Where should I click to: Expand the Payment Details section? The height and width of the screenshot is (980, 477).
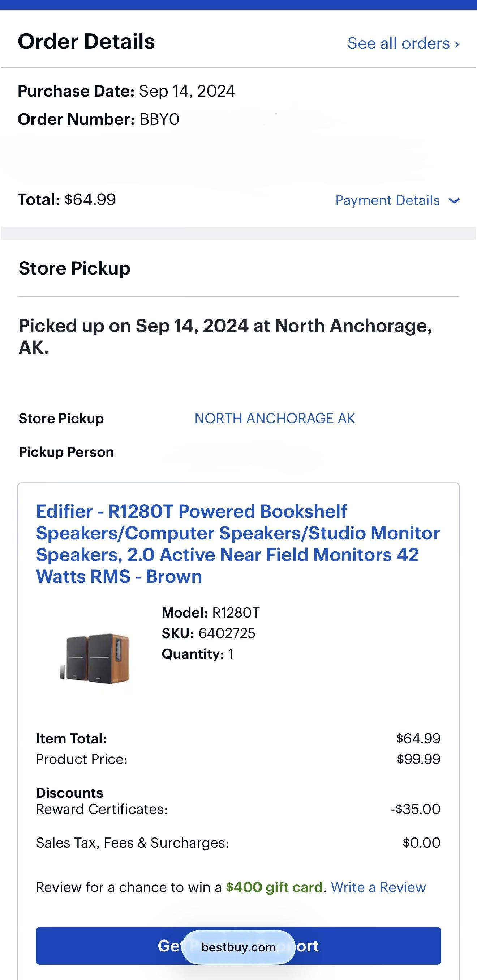(x=388, y=200)
